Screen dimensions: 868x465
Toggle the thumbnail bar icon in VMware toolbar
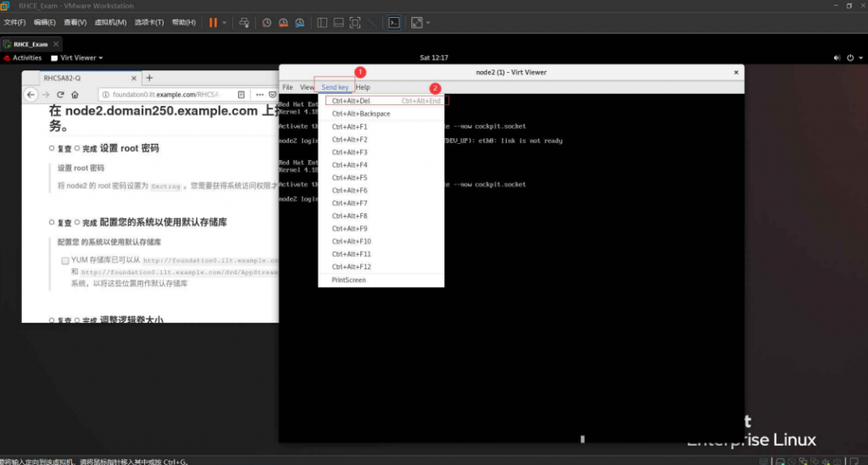pyautogui.click(x=338, y=23)
